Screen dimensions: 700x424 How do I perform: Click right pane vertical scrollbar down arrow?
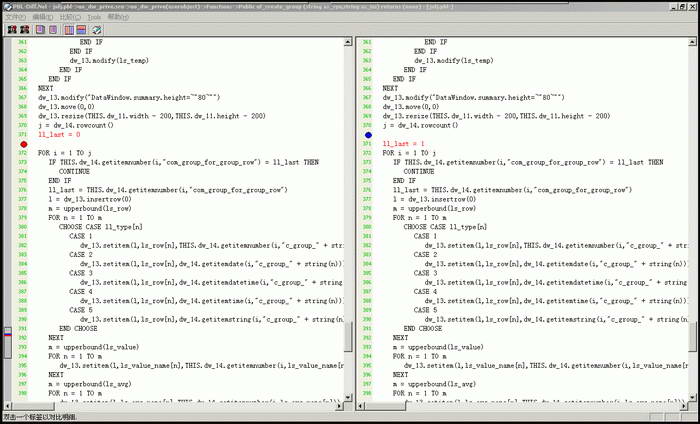[x=692, y=397]
